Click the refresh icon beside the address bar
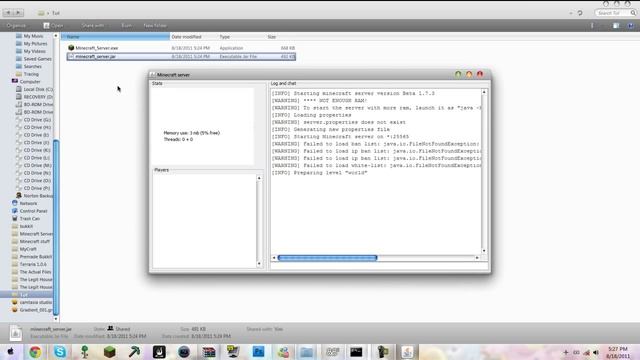 click(580, 13)
